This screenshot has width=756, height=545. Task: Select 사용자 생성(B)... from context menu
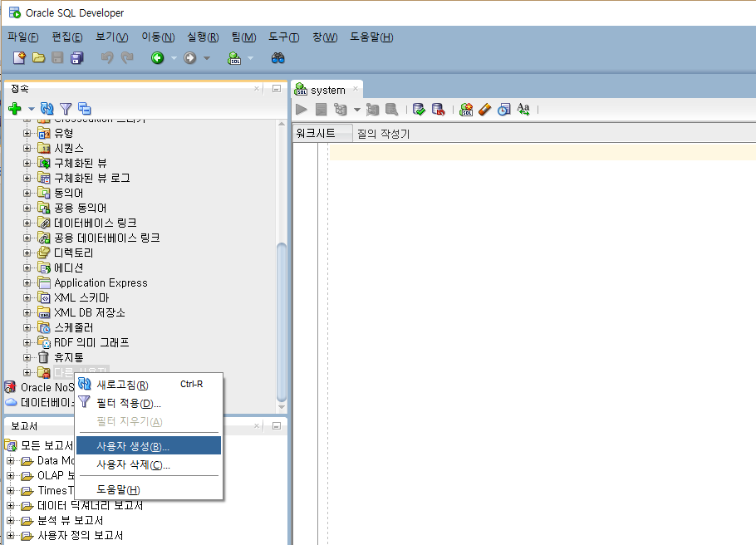pos(149,445)
